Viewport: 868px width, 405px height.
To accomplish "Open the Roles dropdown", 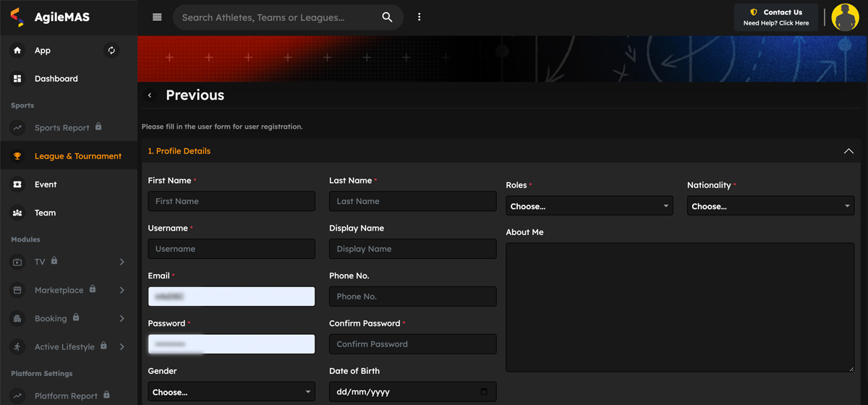I will (x=589, y=206).
